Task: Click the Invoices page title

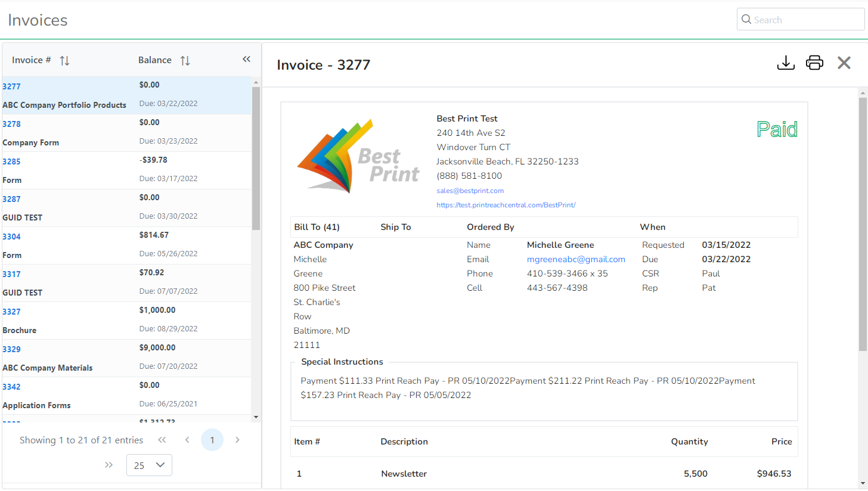Action: [38, 20]
